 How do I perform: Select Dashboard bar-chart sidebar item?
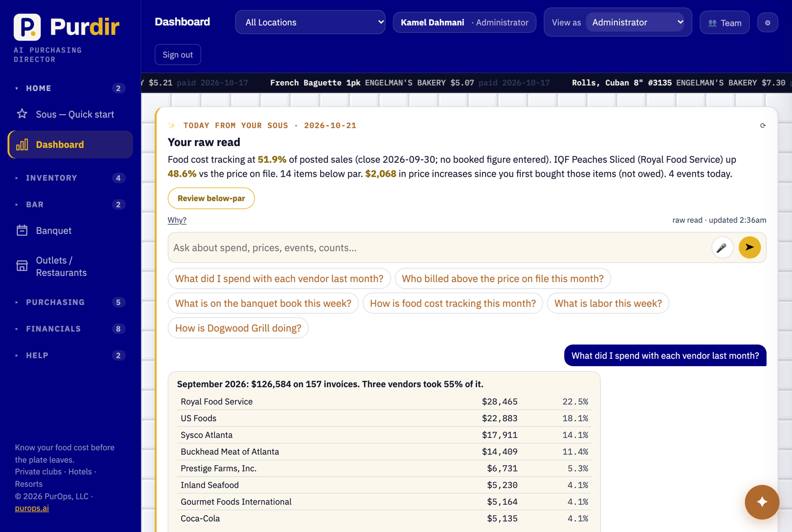[x=70, y=145]
